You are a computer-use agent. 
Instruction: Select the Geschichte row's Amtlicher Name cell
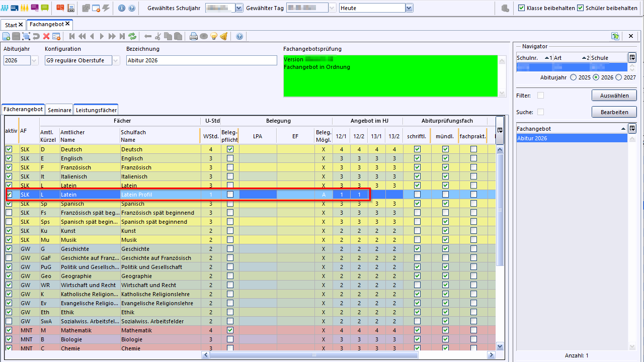tap(90, 249)
